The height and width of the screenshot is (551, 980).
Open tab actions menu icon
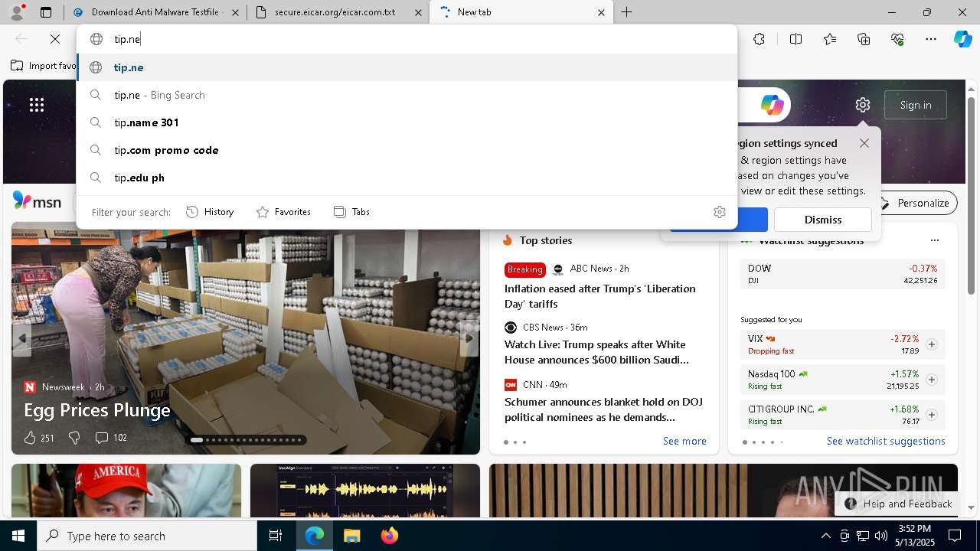pos(46,12)
